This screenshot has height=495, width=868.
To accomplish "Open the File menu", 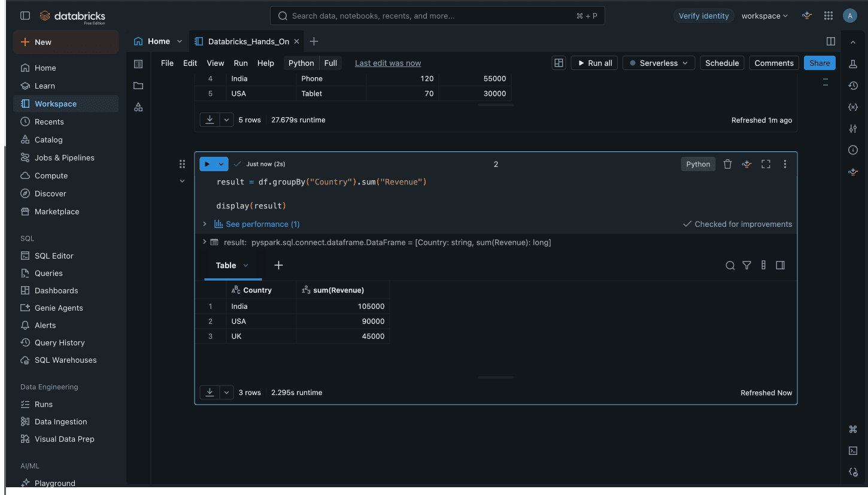I will pyautogui.click(x=167, y=63).
